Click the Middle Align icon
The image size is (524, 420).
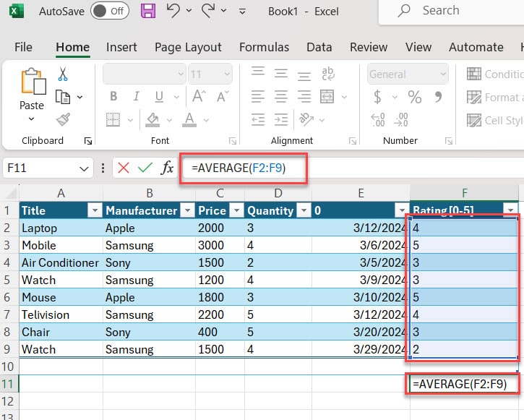click(x=281, y=74)
